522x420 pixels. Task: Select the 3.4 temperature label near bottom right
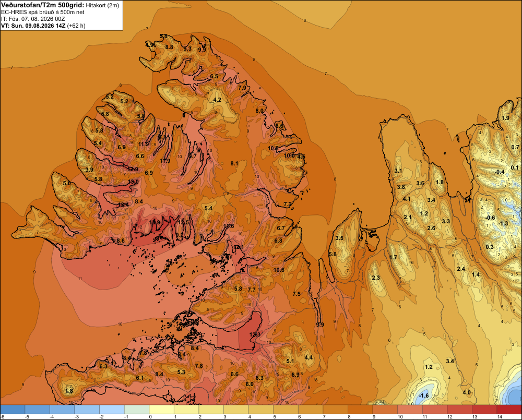tap(450, 361)
